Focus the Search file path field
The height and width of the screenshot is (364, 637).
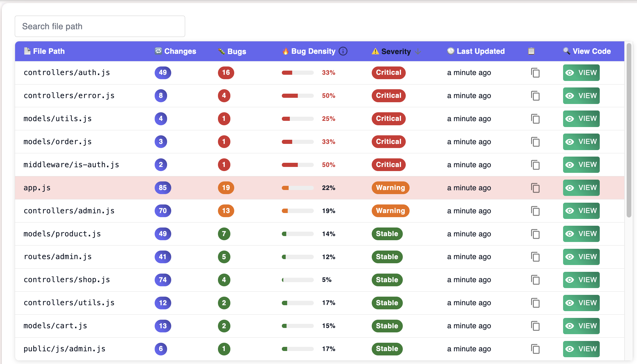point(100,26)
